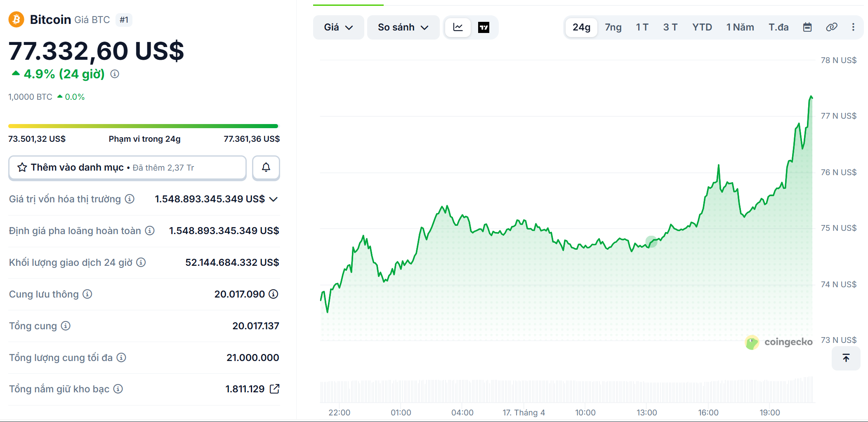Viewport: 868px width, 422px height.
Task: Click the info icon next to 24h volume
Action: (140, 263)
